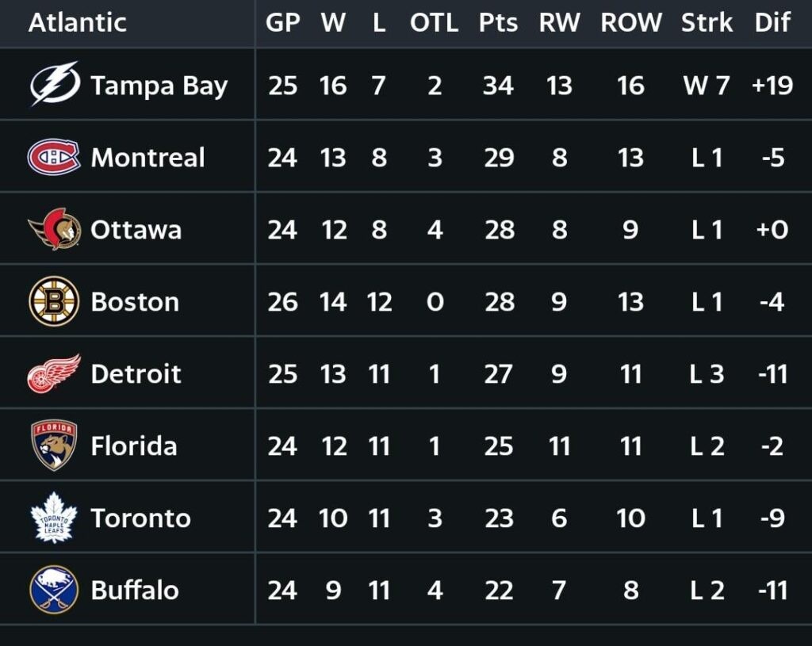The image size is (812, 646).
Task: Open the Buffalo team name link
Action: (x=135, y=591)
